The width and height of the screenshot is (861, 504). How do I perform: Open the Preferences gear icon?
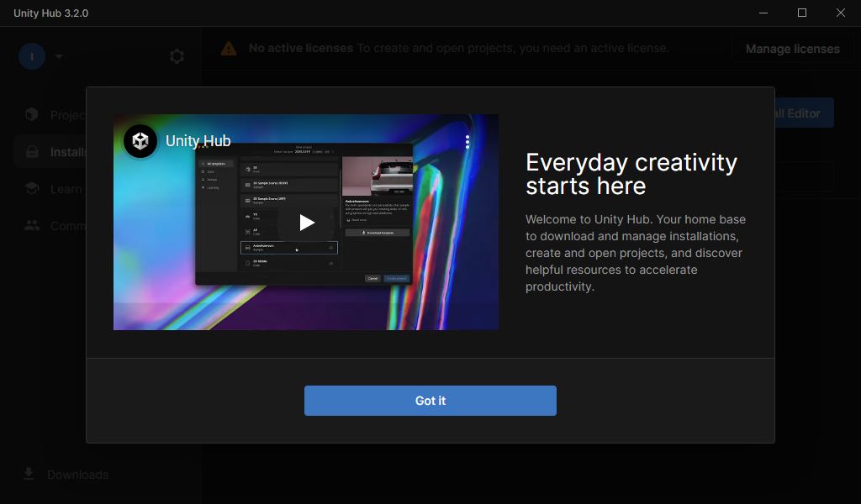click(177, 56)
